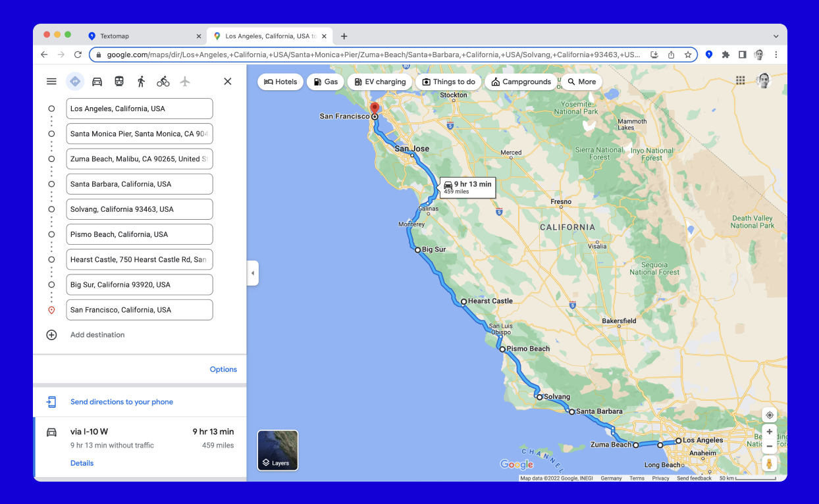Zoom in on the map
Image resolution: width=819 pixels, height=504 pixels.
770,432
